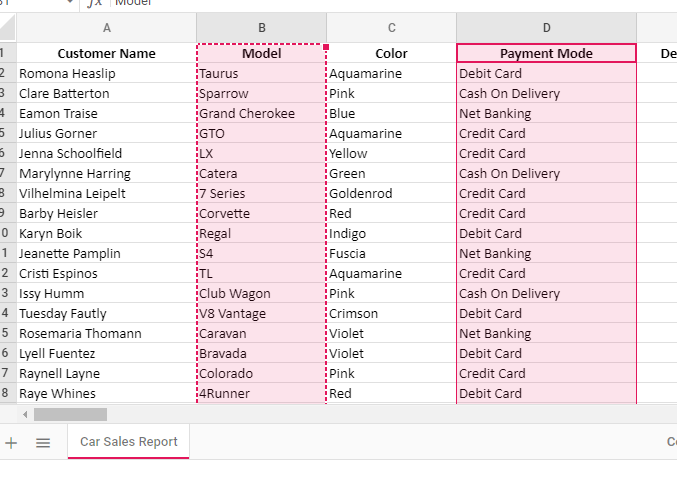Screen dimensions: 677x485
Task: Select the Goldenrod color cell
Action: 391,194
